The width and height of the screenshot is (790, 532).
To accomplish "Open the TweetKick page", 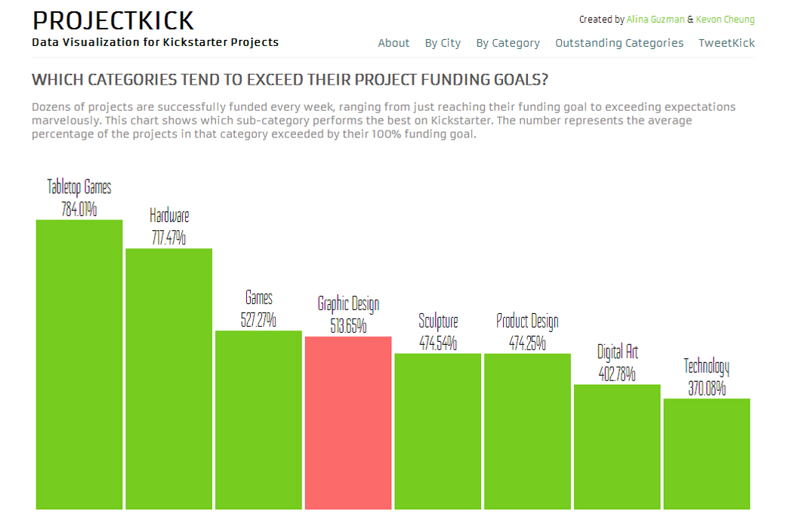I will tap(727, 43).
